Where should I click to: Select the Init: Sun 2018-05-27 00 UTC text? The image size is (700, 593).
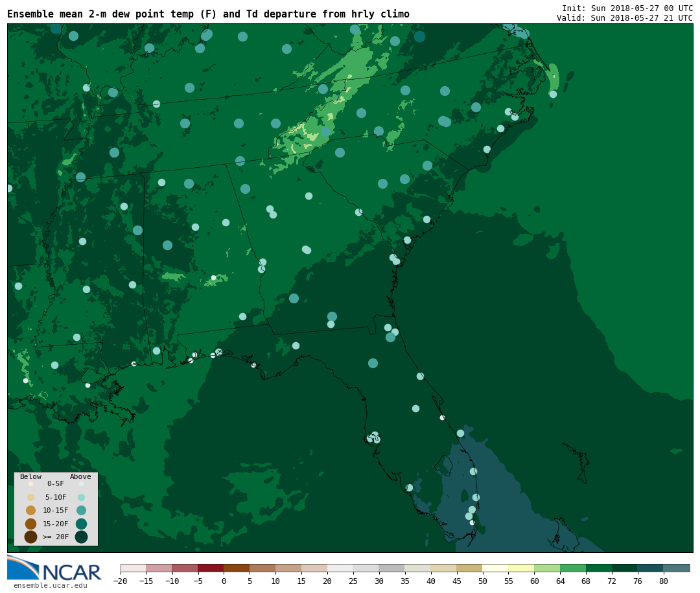click(627, 8)
